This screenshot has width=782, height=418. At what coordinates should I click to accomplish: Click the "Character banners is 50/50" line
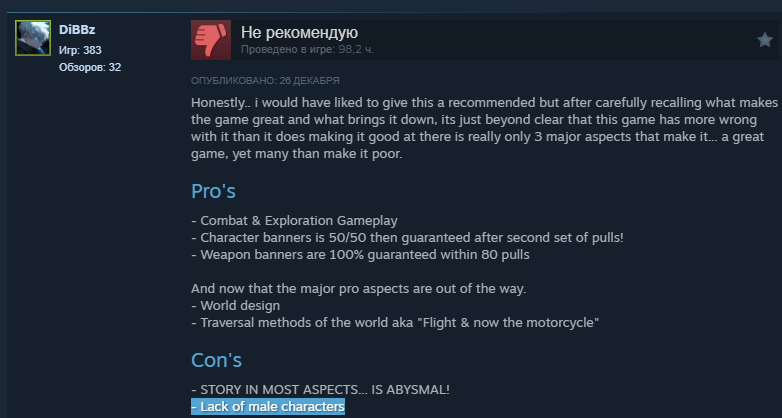[x=407, y=238]
